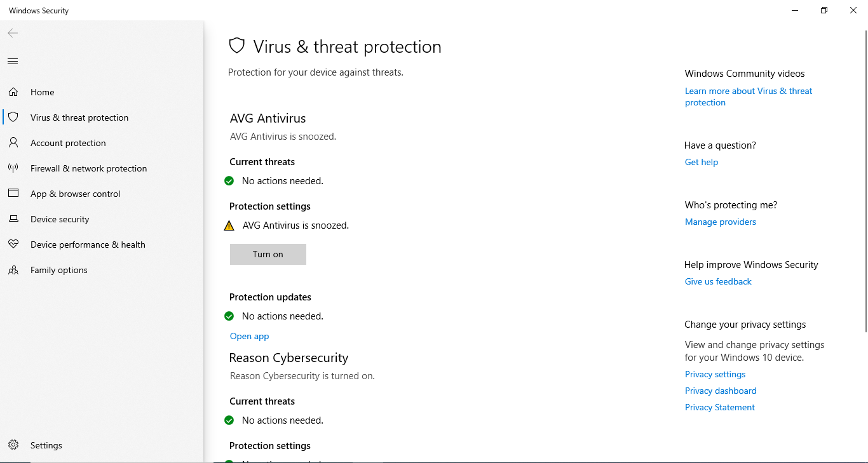Click the App & browser control window icon
Screen dimensions: 868x463
tap(13, 194)
